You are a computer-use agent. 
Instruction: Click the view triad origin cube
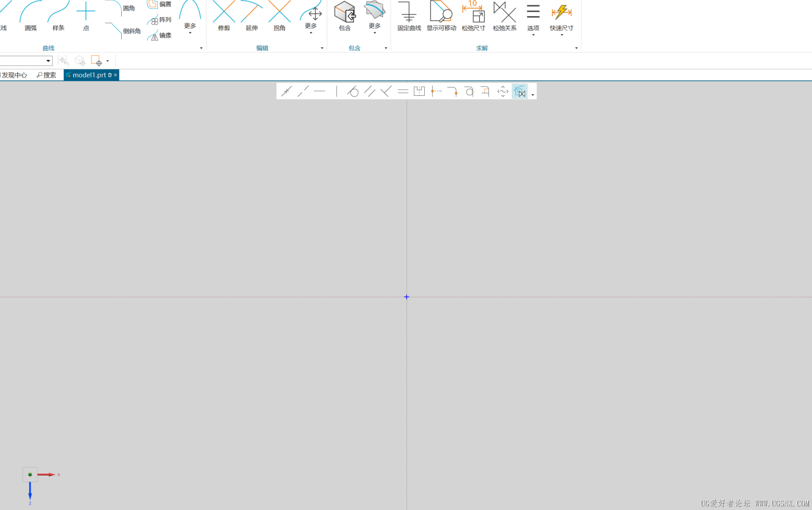(30, 475)
